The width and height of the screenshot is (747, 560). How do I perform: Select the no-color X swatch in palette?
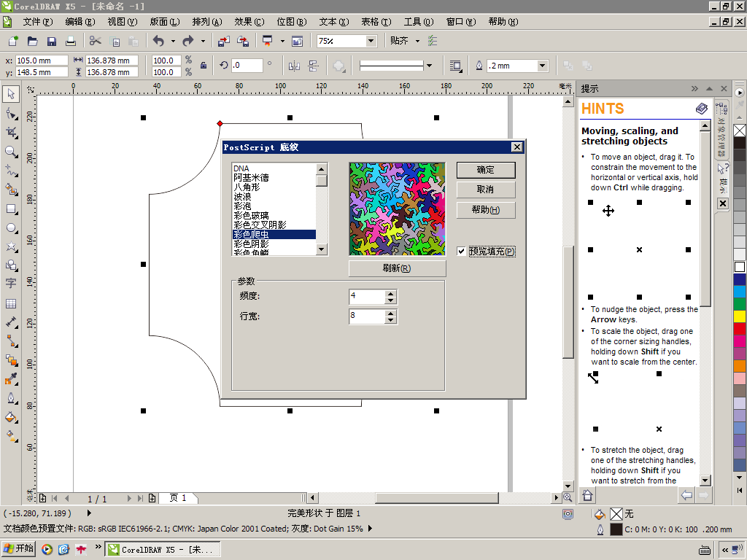[740, 130]
